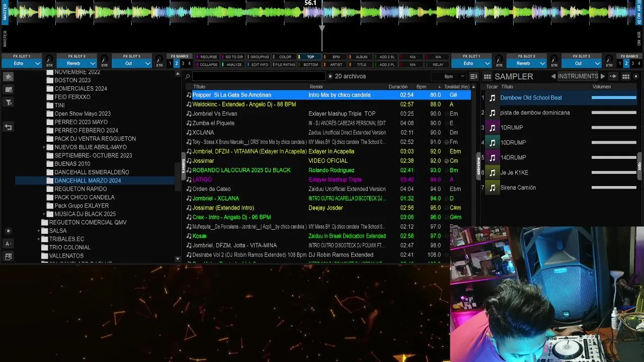The width and height of the screenshot is (644, 362).
Task: Click the detach browser icon at sidebar bottom
Action: point(8,256)
